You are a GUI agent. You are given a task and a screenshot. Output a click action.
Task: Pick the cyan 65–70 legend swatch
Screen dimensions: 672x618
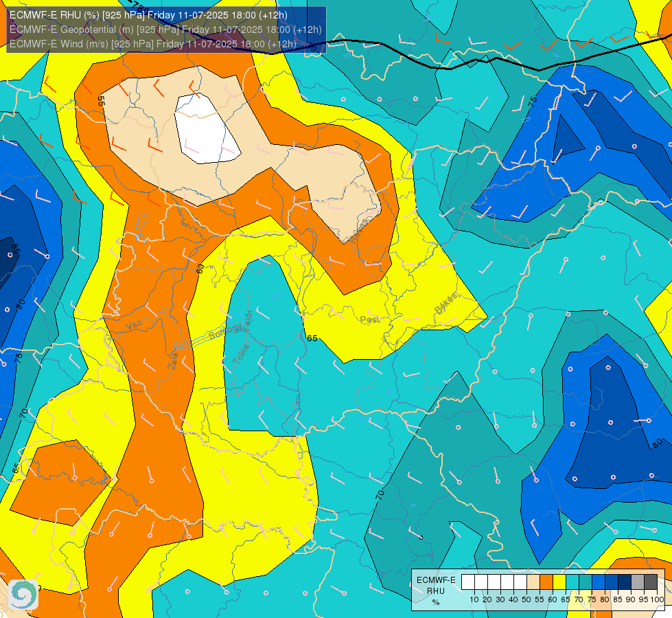572,582
